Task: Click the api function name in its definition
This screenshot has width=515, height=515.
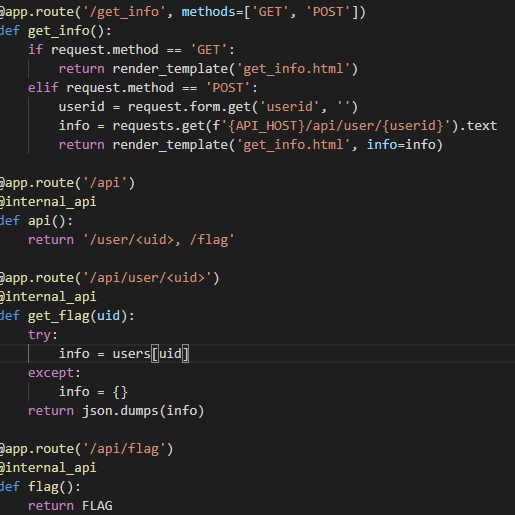Action: [x=39, y=221]
